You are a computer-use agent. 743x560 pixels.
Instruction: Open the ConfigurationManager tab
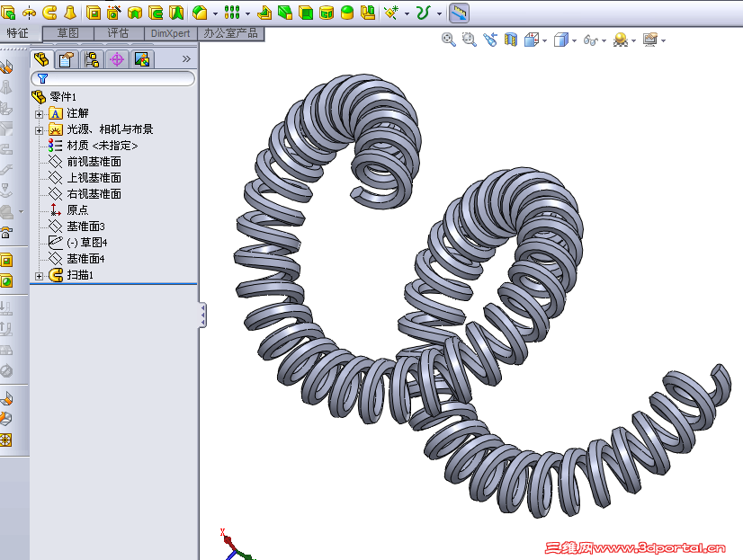pos(92,59)
